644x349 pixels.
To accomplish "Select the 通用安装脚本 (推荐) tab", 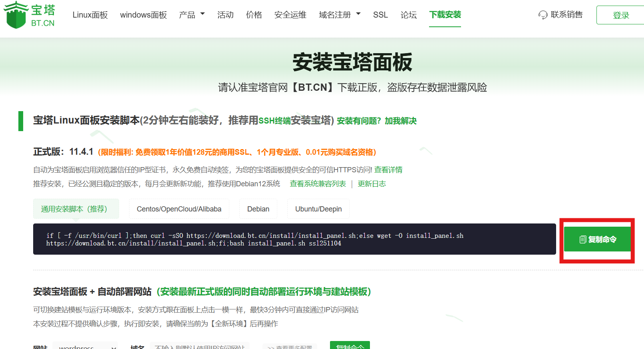I will pos(76,209).
